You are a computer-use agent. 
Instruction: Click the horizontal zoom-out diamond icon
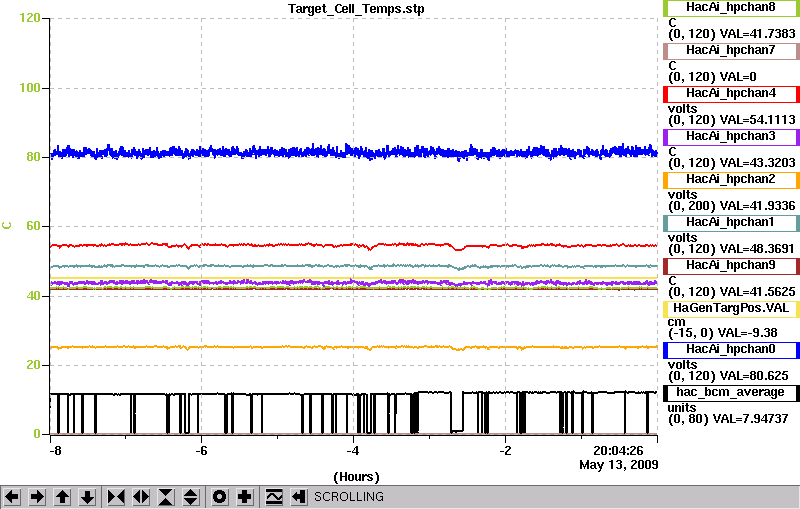coord(141,496)
